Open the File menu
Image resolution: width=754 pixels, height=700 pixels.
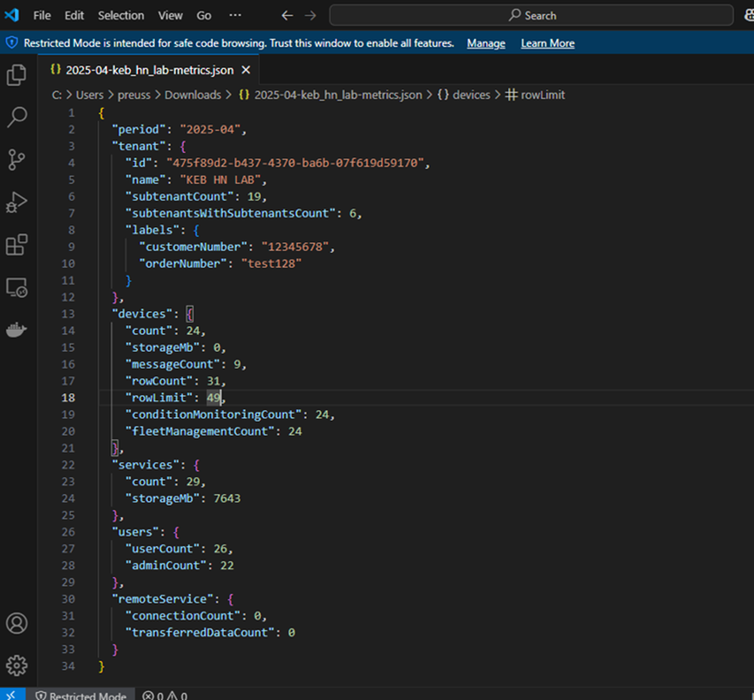42,15
